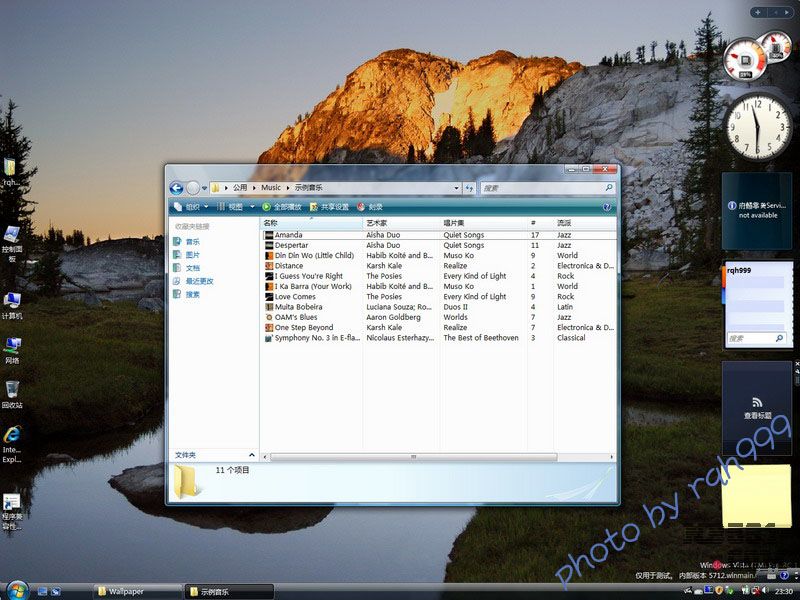Click the Back arrow in Explorer
Screen dimensions: 800x600
[177, 188]
